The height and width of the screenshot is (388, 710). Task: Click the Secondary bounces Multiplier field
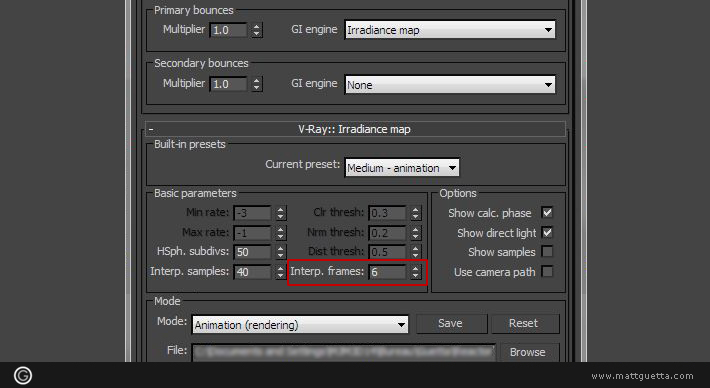(229, 84)
